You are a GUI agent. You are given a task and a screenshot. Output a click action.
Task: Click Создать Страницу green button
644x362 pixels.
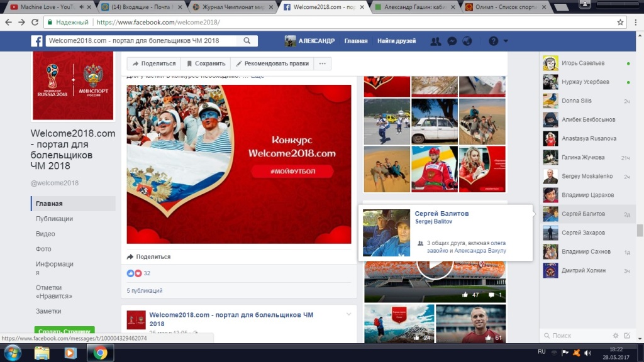(65, 331)
